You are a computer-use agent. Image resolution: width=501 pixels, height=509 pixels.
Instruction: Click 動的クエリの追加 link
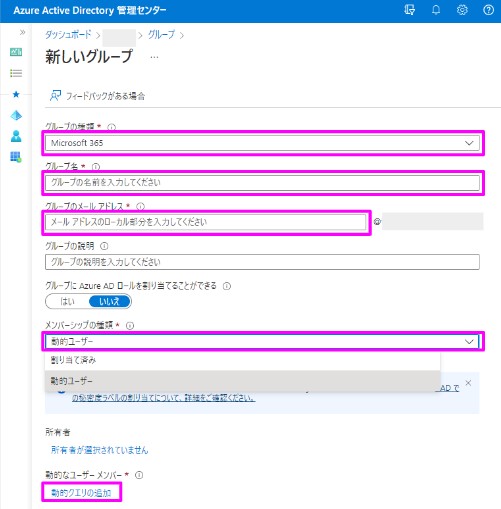pos(81,493)
